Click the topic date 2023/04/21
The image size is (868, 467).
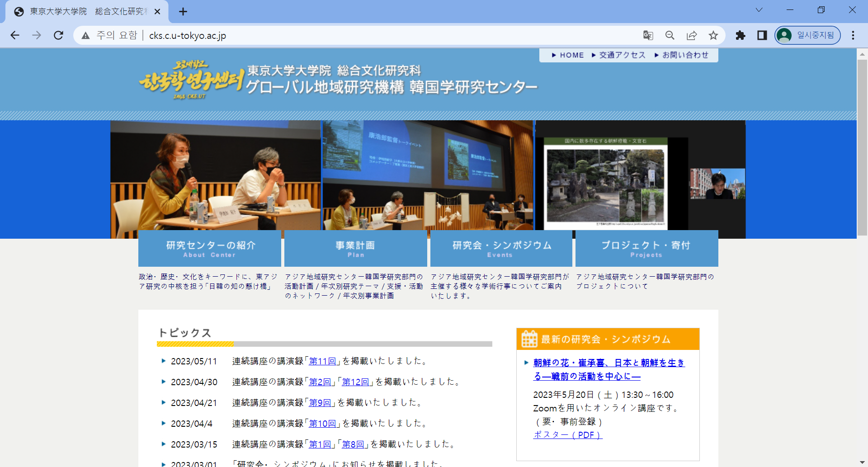(x=194, y=403)
